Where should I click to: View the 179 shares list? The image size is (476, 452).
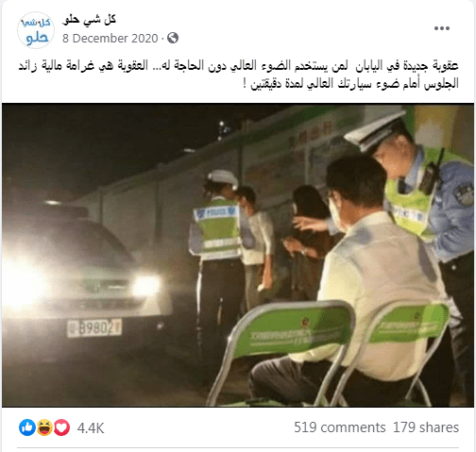point(426,427)
